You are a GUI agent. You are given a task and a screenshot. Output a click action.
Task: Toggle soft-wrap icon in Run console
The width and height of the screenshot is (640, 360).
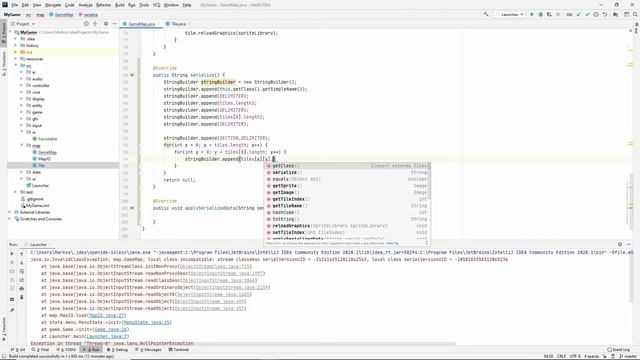tap(22, 271)
